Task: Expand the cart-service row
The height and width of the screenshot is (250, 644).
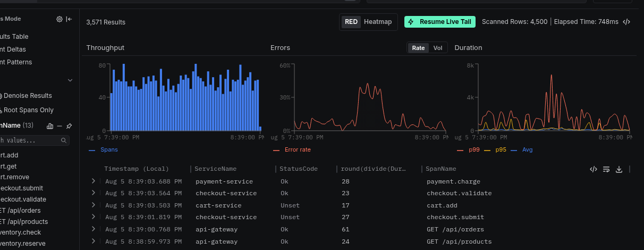Action: coord(94,205)
